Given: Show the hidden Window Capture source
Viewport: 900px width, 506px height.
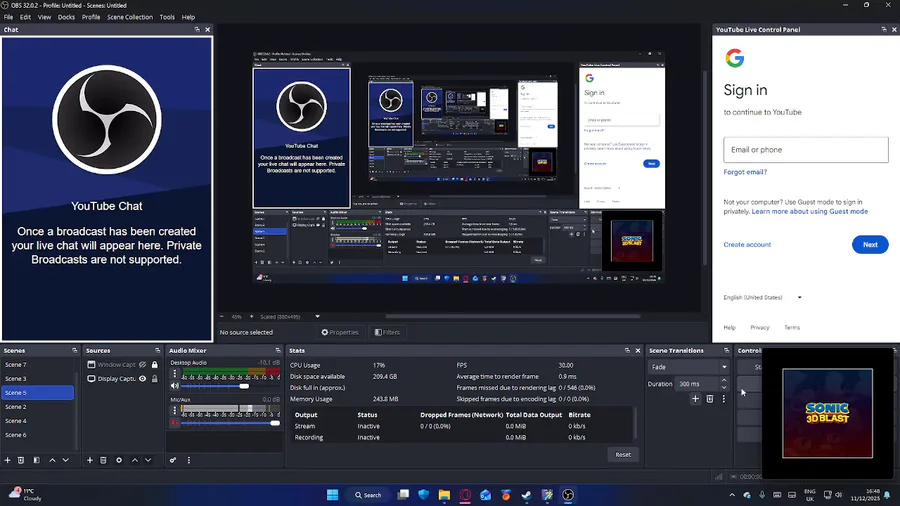Looking at the screenshot, I should click(143, 365).
